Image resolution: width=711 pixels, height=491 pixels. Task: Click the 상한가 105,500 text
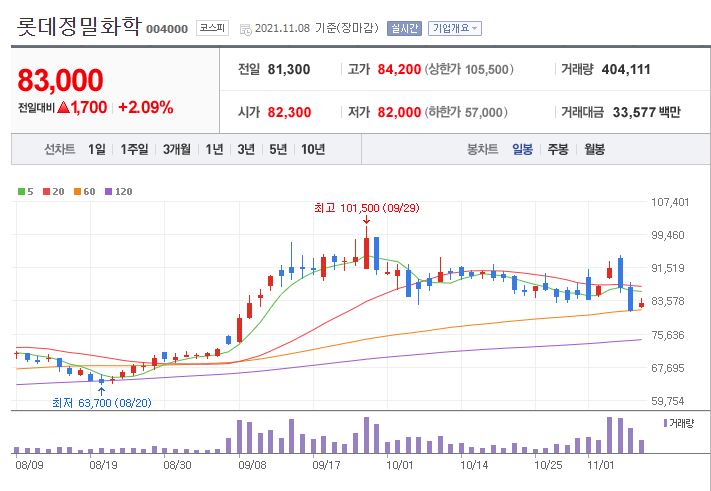469,69
